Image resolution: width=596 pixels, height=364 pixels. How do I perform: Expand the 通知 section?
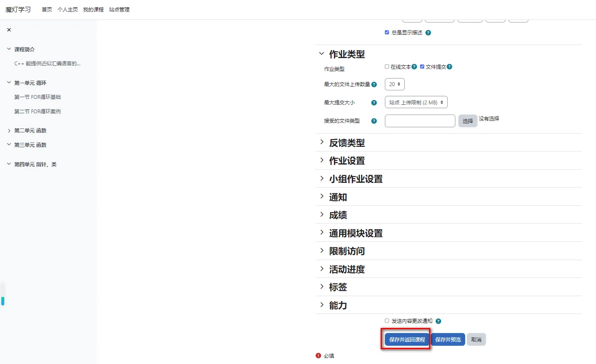tap(322, 197)
